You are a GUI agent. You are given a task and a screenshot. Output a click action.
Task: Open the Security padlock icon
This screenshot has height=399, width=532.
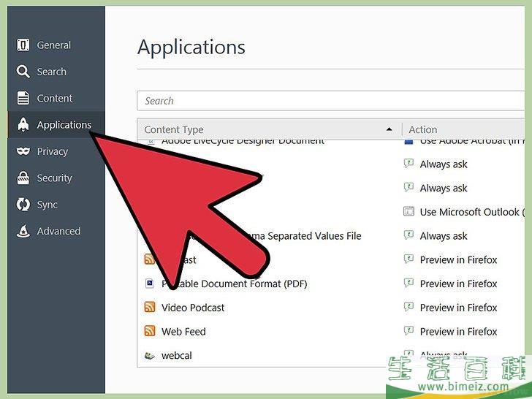pos(23,178)
